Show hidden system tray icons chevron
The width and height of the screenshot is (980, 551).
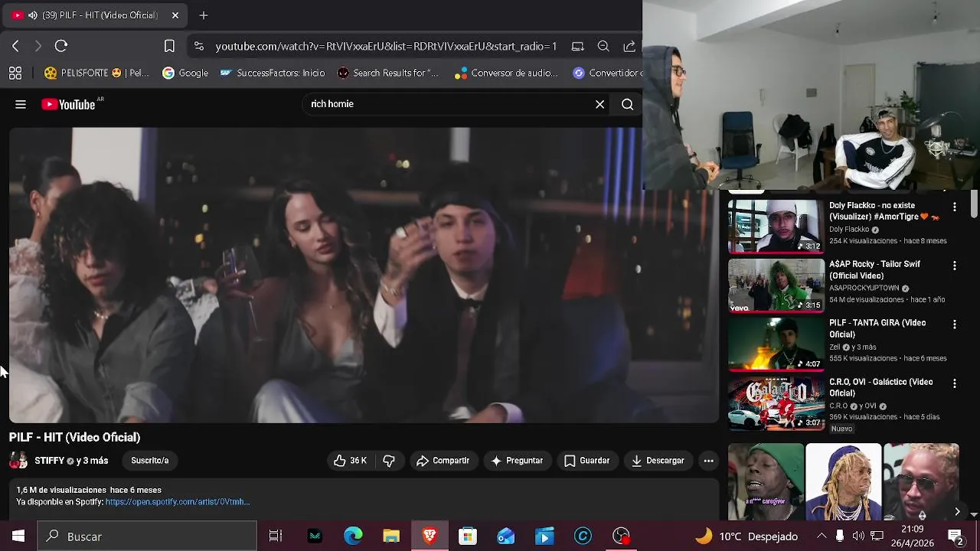pos(822,536)
